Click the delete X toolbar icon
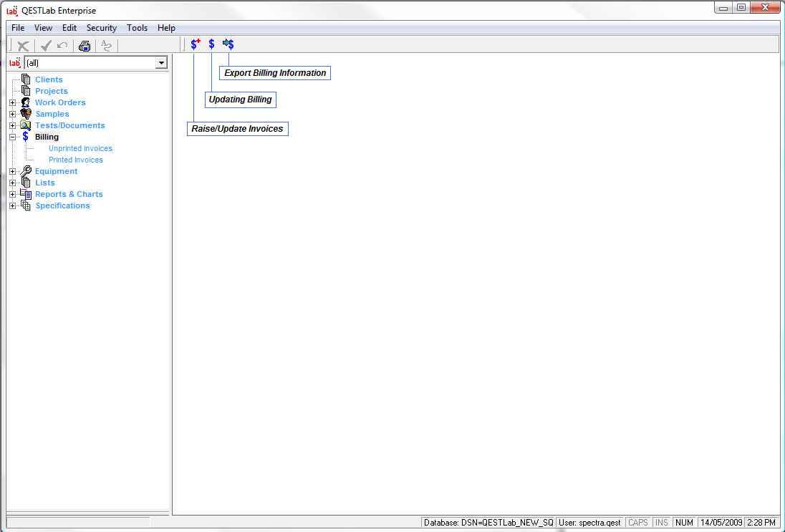 click(x=23, y=46)
